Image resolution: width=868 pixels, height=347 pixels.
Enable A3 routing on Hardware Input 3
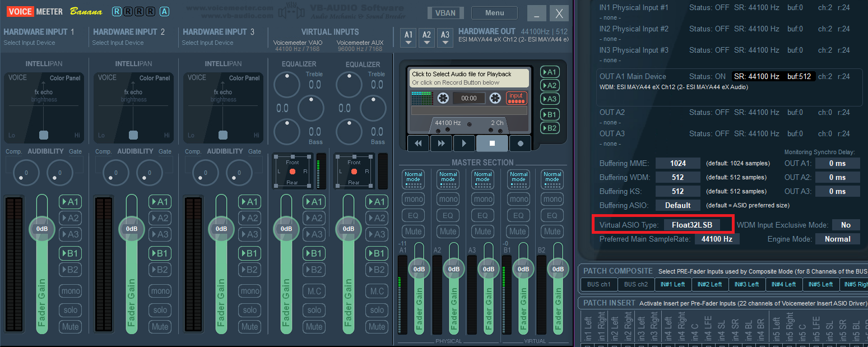coord(249,234)
